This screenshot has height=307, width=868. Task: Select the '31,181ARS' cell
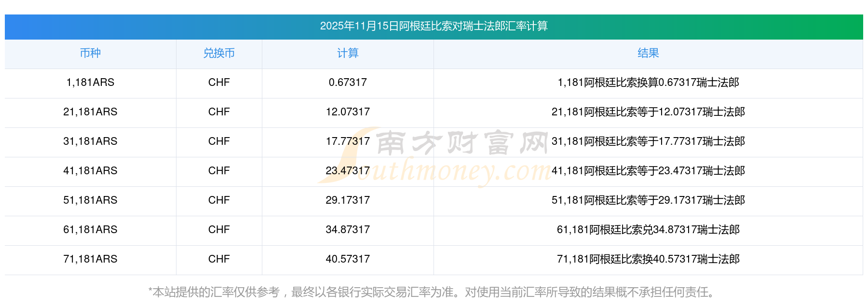coord(90,141)
